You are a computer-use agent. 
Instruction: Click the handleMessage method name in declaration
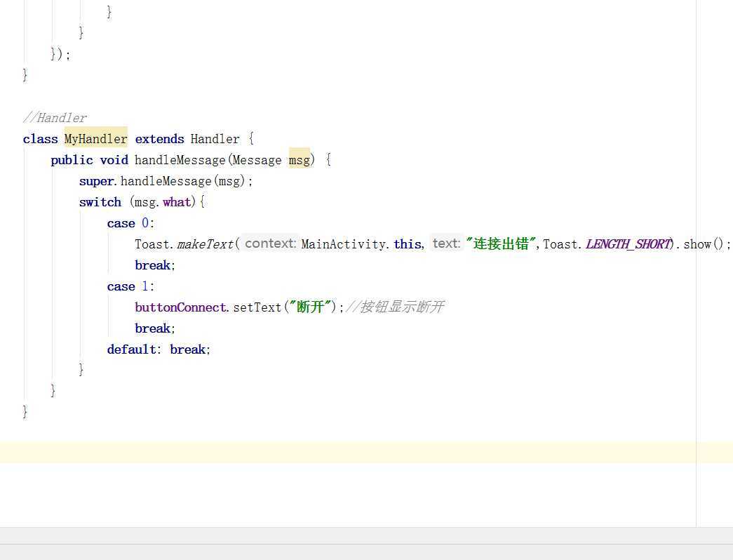tap(180, 160)
